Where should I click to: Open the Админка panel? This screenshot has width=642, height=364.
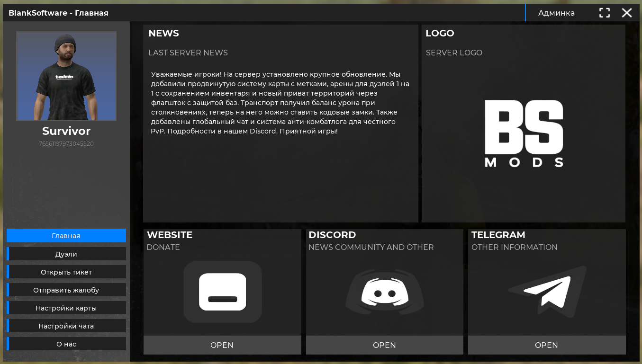click(x=556, y=13)
